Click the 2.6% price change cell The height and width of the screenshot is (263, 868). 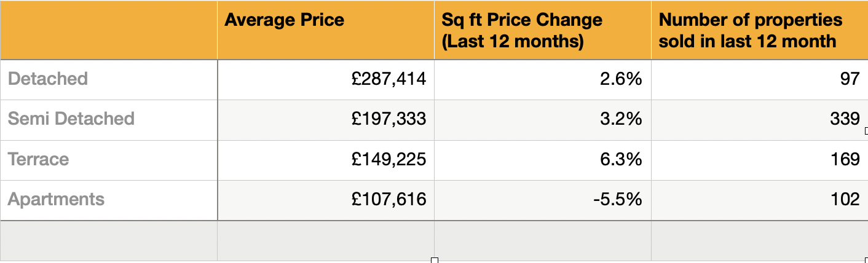click(x=542, y=79)
